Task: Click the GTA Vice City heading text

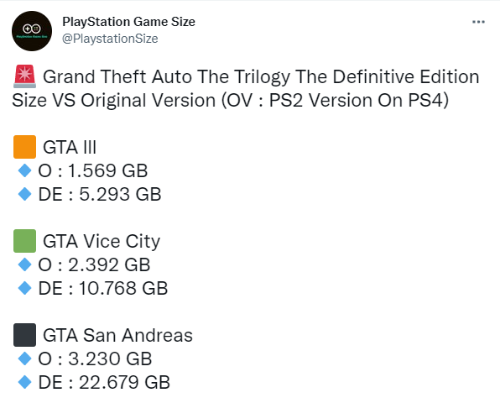Action: (x=102, y=241)
